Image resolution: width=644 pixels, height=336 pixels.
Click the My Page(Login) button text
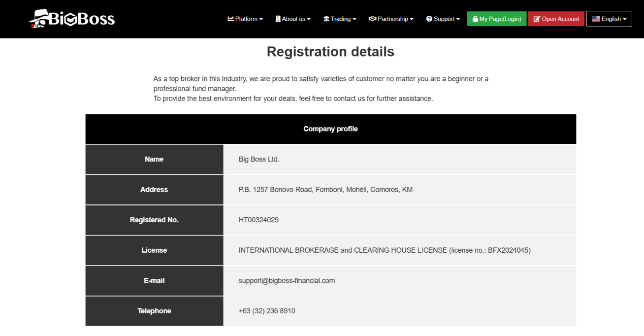pyautogui.click(x=500, y=19)
